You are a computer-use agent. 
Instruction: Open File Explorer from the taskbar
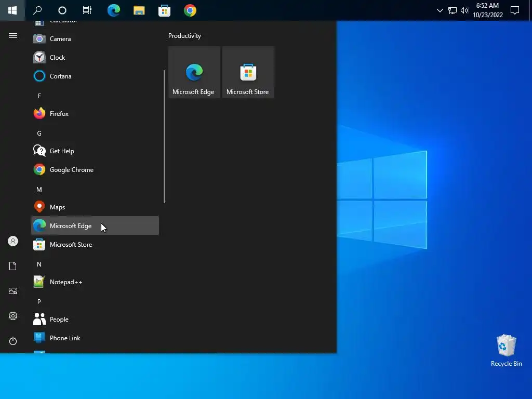(139, 10)
